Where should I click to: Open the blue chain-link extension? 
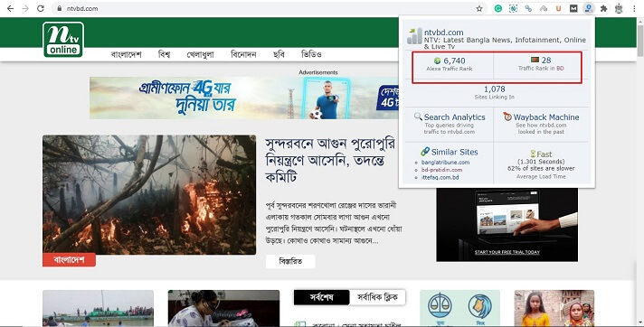pos(528,8)
